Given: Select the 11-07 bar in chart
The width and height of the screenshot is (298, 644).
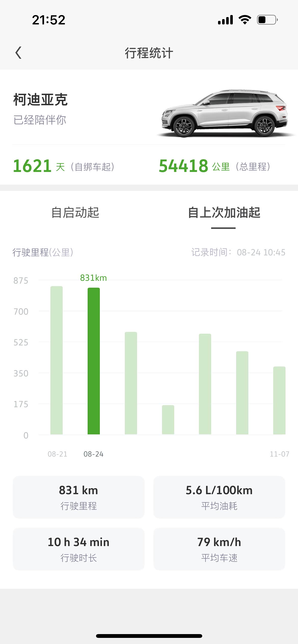Looking at the screenshot, I should tap(279, 400).
